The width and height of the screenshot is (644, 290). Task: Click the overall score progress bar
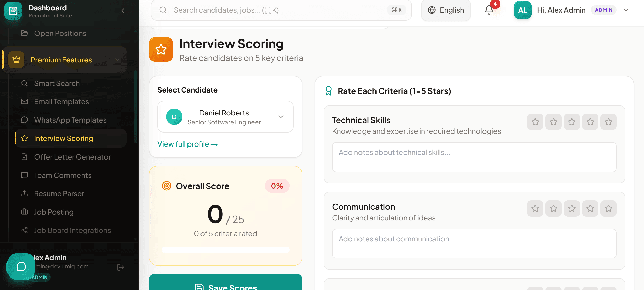225,249
